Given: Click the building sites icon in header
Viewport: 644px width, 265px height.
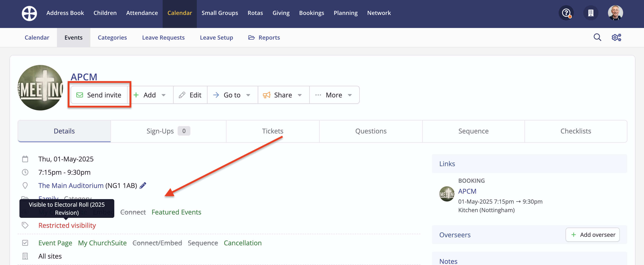Looking at the screenshot, I should (590, 13).
